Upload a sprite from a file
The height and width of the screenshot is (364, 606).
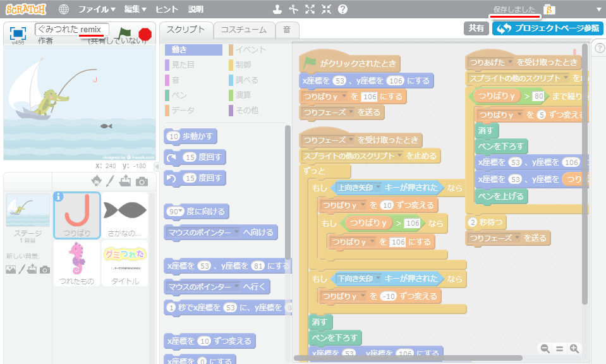125,181
